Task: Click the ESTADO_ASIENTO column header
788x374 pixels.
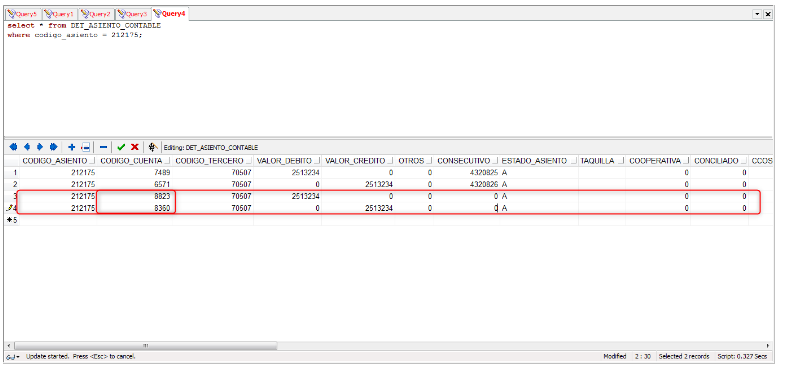Action: (539, 161)
